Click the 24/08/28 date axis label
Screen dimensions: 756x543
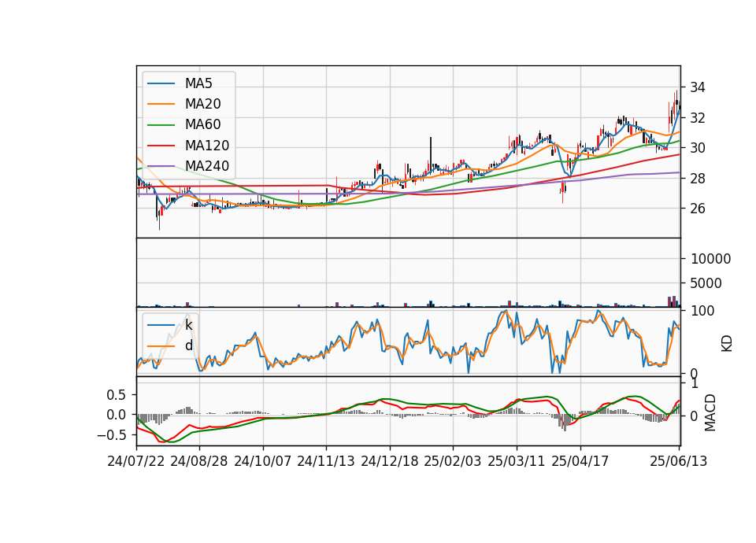[x=199, y=461]
